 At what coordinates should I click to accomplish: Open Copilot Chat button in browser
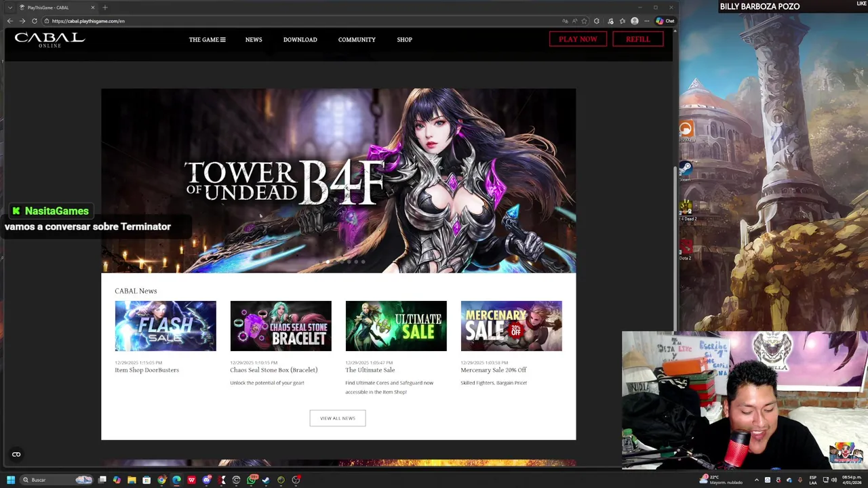pyautogui.click(x=665, y=21)
